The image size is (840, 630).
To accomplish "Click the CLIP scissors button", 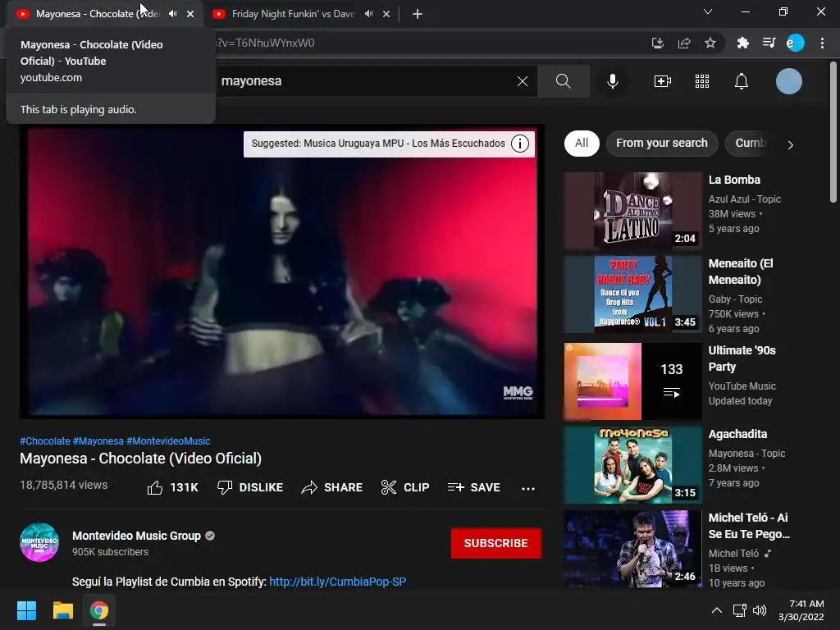I will tap(405, 487).
